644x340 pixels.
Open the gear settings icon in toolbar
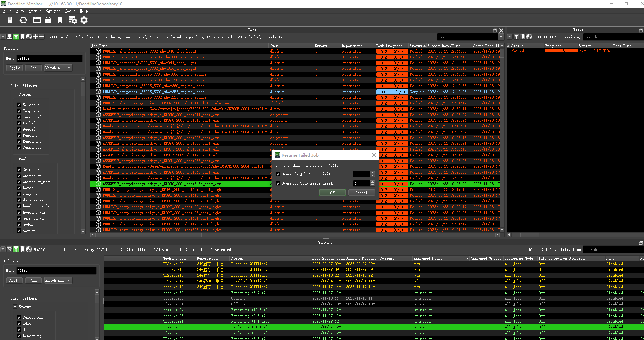click(84, 20)
